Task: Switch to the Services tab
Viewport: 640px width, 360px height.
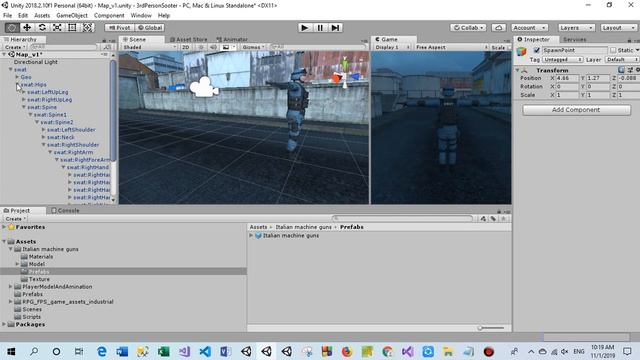Action: [574, 40]
